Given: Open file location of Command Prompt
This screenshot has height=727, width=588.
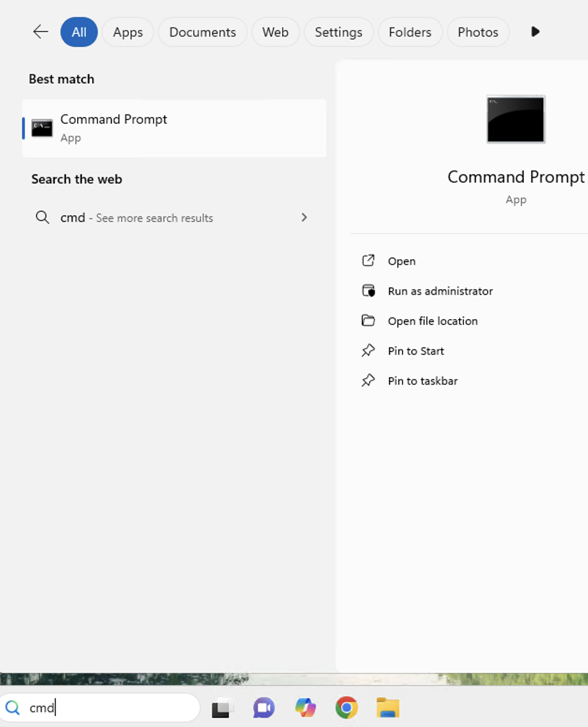Looking at the screenshot, I should point(432,321).
